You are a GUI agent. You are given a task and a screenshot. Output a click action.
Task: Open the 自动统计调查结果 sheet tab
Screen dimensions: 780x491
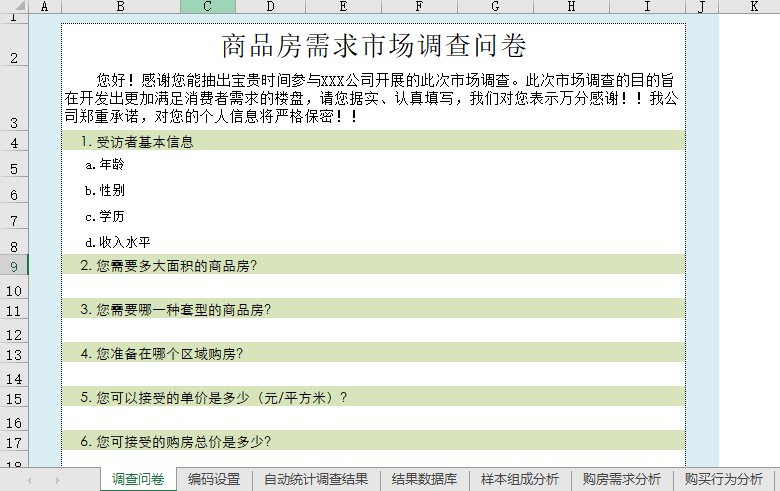pyautogui.click(x=316, y=480)
